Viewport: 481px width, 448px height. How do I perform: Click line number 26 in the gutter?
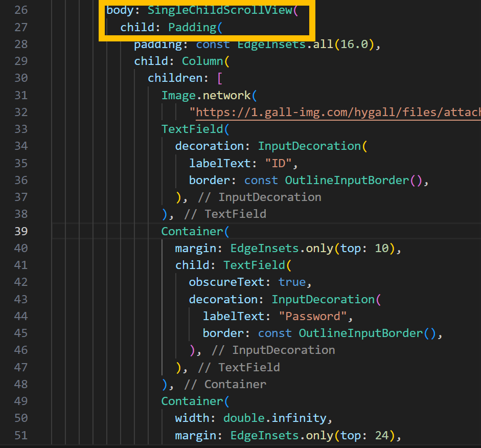tap(21, 10)
